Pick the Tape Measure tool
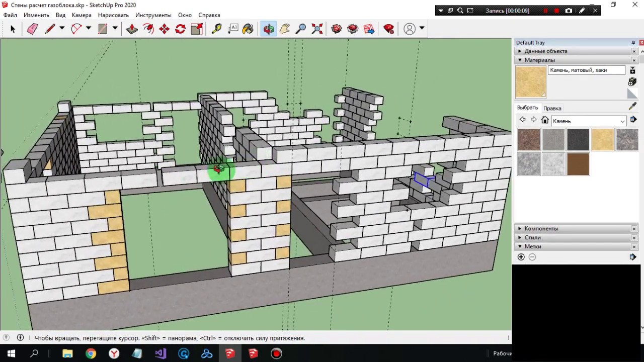The height and width of the screenshot is (362, 644). pos(216,29)
